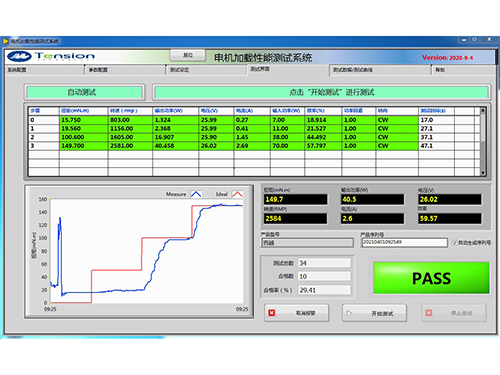Click the 合格数 field showing 10
Image resolution: width=500 pixels, height=375 pixels.
[324, 276]
